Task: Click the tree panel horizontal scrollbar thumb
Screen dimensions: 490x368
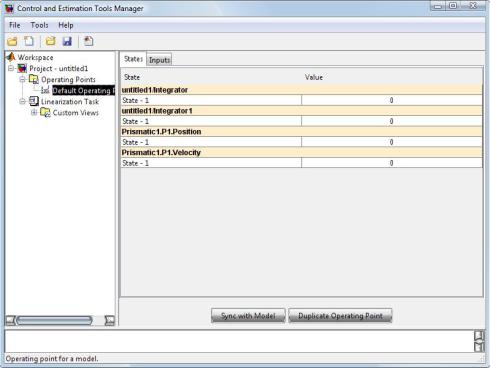Action: pos(54,320)
